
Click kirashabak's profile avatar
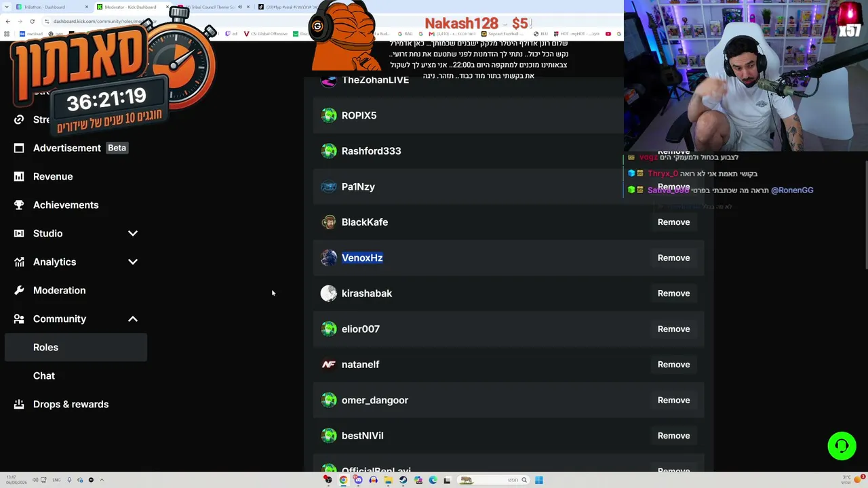coord(329,293)
